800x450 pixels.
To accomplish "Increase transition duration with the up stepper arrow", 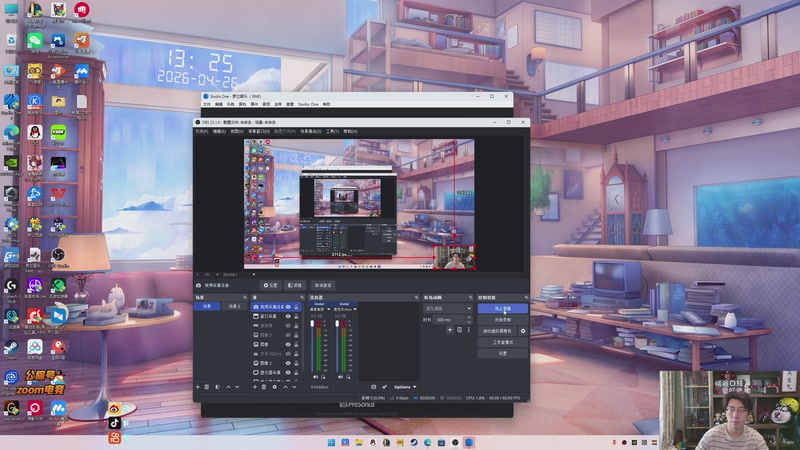I will (469, 317).
